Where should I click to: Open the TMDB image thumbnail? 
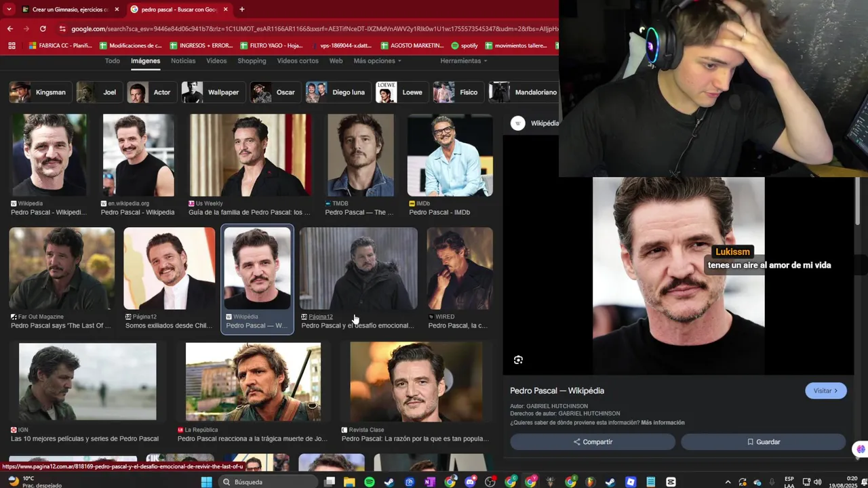pyautogui.click(x=360, y=155)
